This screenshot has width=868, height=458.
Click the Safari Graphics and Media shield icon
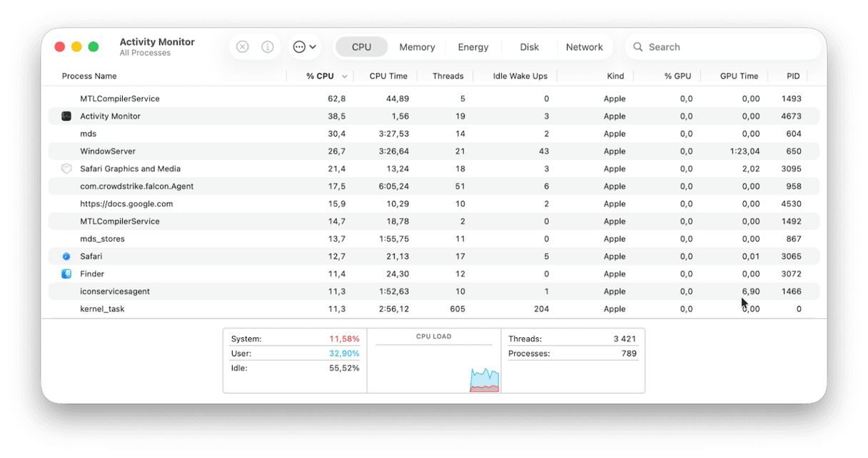(x=66, y=169)
